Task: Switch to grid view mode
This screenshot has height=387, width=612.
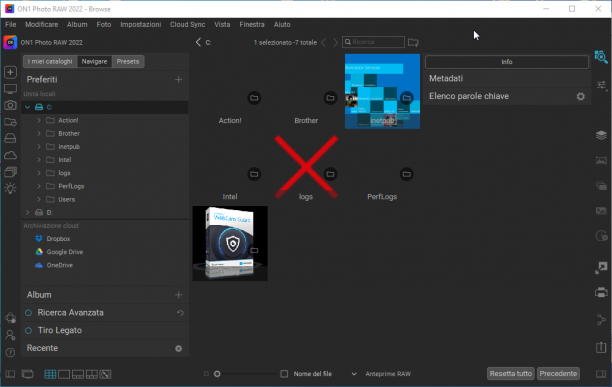Action: click(x=50, y=374)
